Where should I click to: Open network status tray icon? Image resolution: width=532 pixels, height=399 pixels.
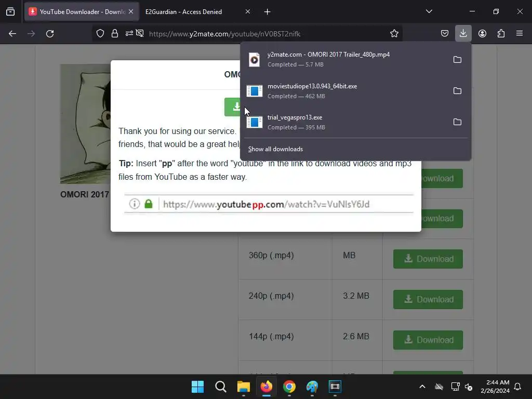[455, 387]
